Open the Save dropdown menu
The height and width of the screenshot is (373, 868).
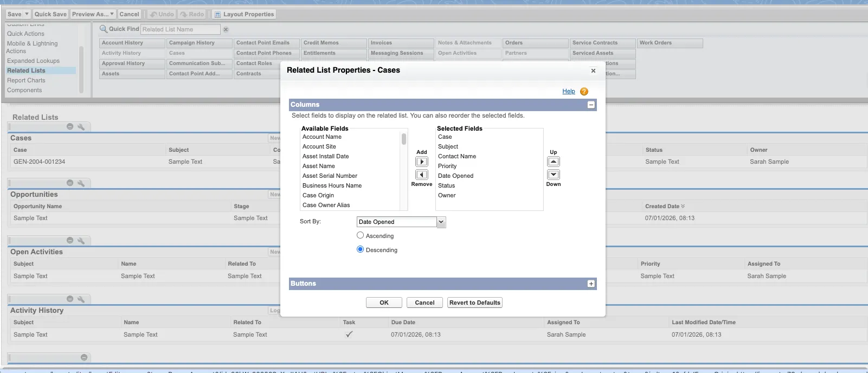27,14
